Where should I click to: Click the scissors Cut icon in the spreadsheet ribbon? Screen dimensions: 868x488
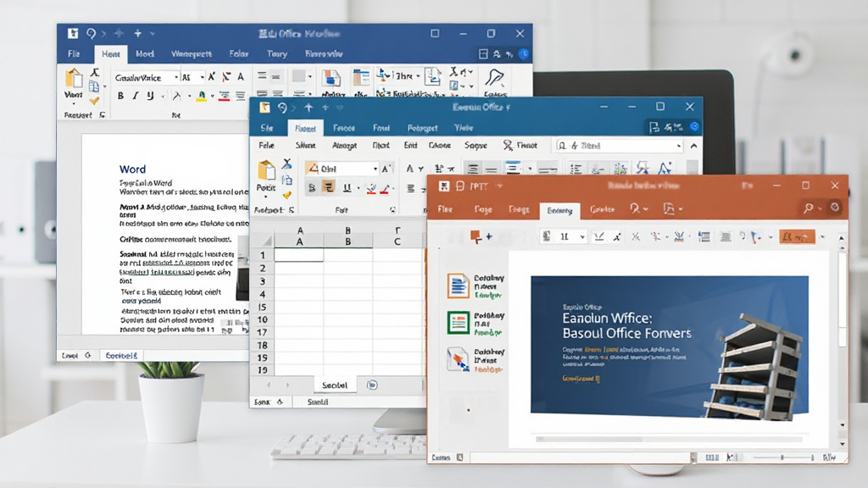coord(287,164)
